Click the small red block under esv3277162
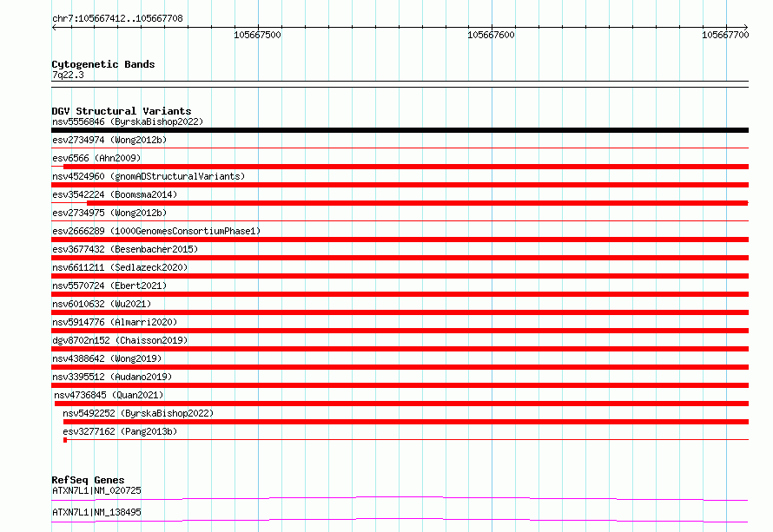 click(x=65, y=440)
